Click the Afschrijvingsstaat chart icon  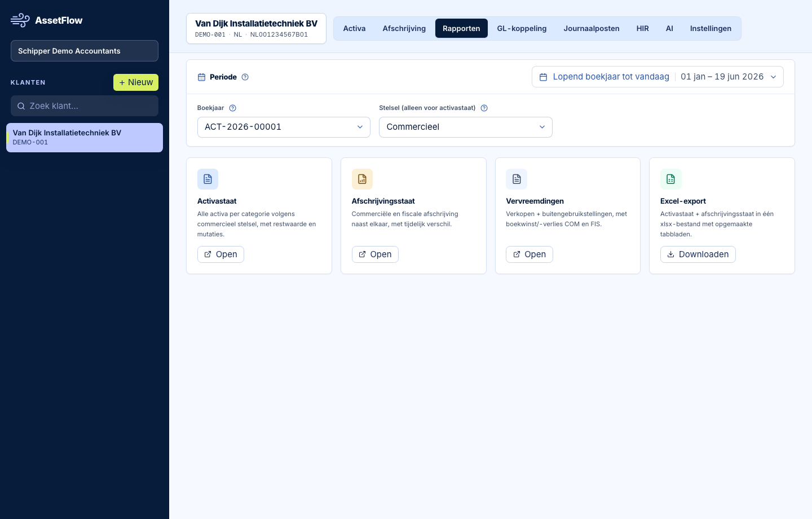pos(362,179)
